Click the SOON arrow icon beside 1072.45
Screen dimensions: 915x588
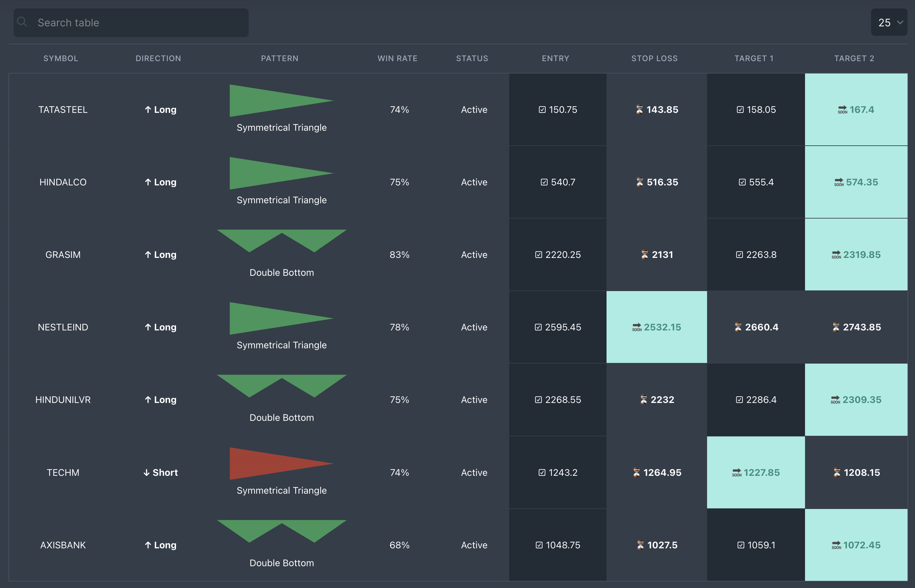pos(836,546)
